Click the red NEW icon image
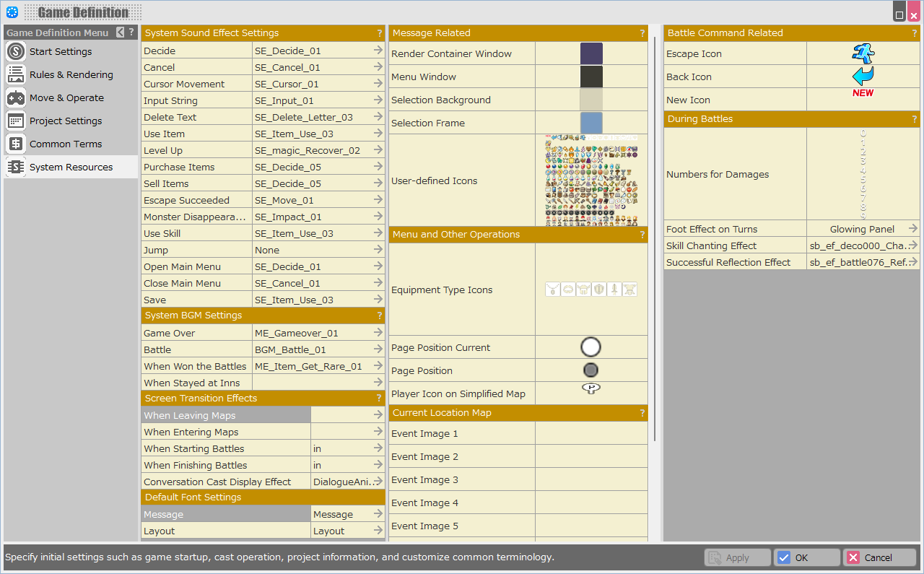The width and height of the screenshot is (924, 574). click(863, 93)
